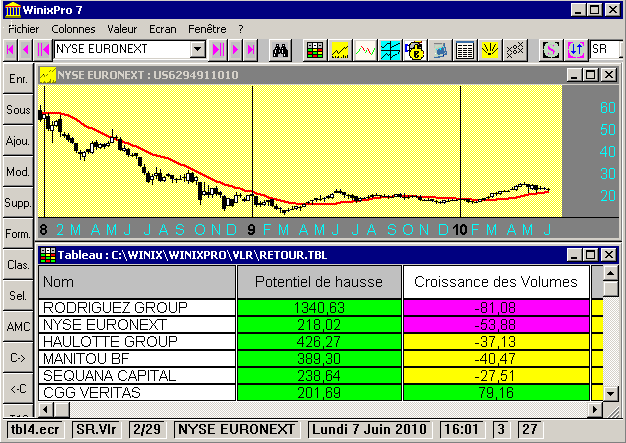Open the colored table grid icon
This screenshot has height=443, width=626.
coord(315,50)
